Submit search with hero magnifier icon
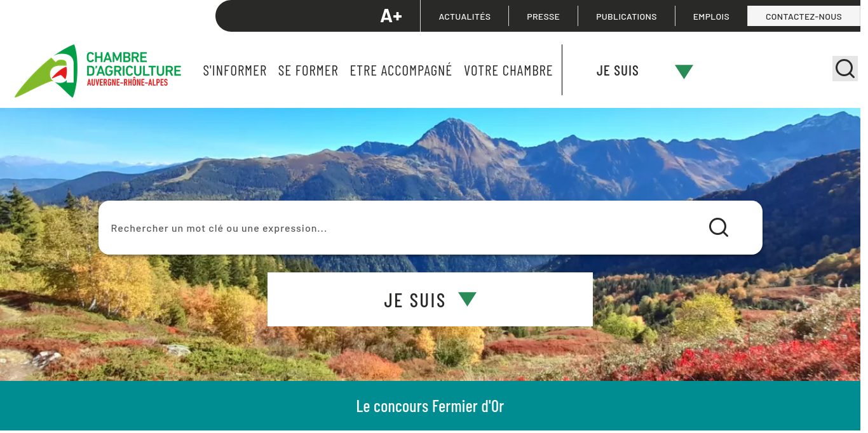Screen dimensions: 868x433 719,227
